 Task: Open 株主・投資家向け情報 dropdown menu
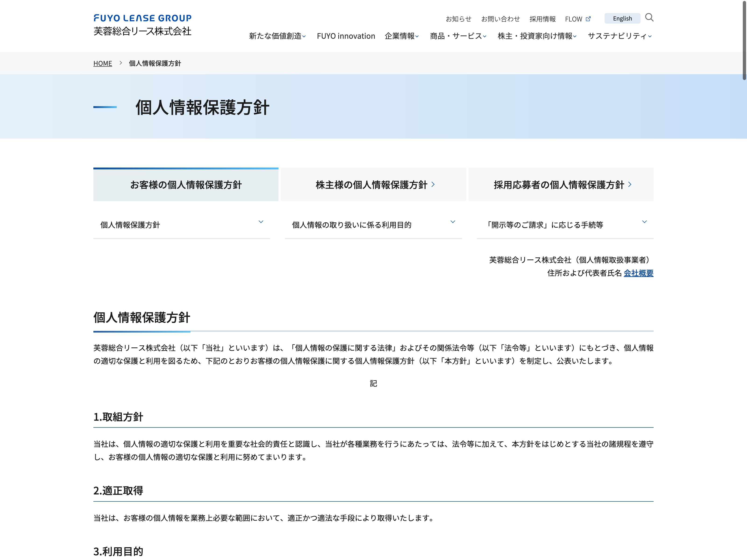pos(537,36)
